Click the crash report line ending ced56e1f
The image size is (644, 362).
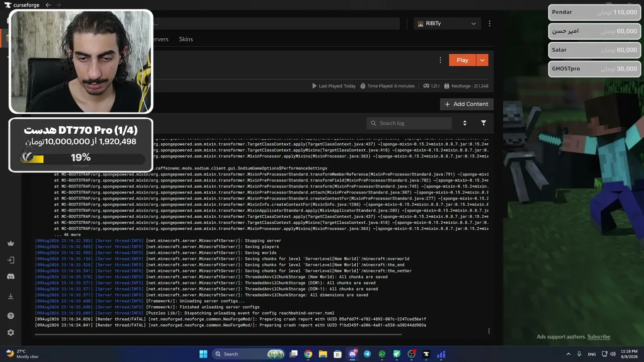230,319
